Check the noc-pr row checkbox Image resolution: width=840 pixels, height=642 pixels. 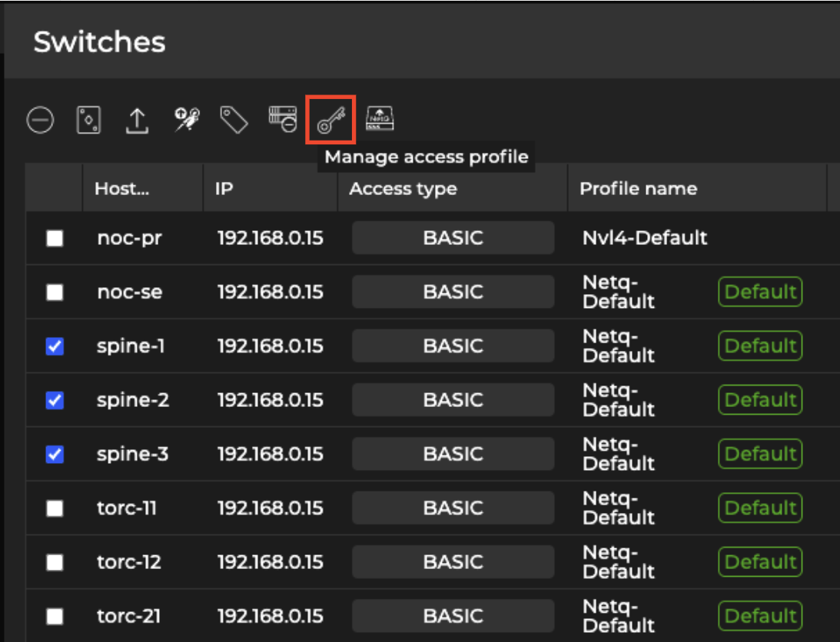[x=55, y=239]
